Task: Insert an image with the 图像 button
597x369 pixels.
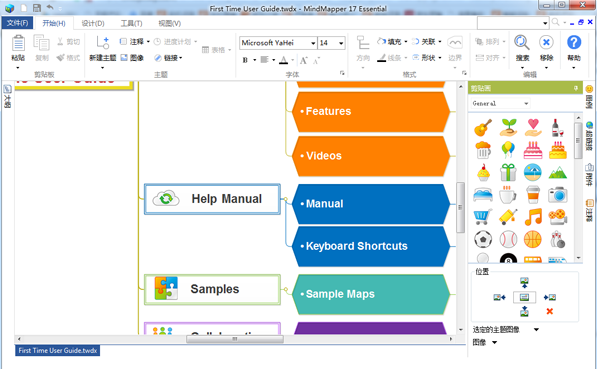Action: click(132, 58)
